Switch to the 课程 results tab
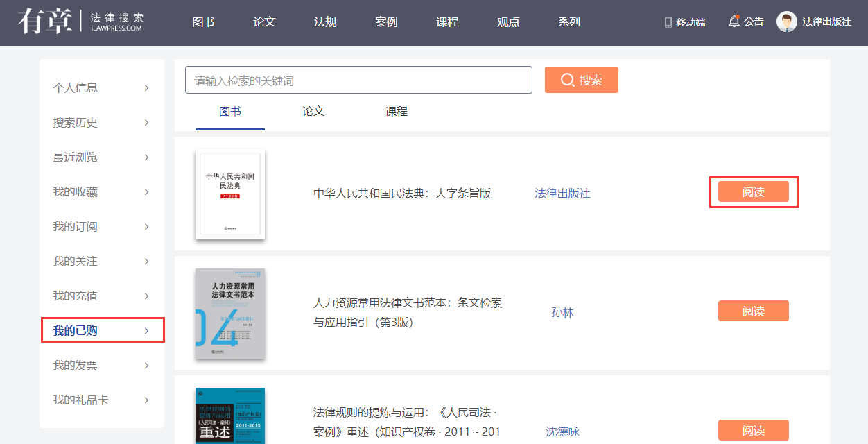868x444 pixels. [x=397, y=112]
